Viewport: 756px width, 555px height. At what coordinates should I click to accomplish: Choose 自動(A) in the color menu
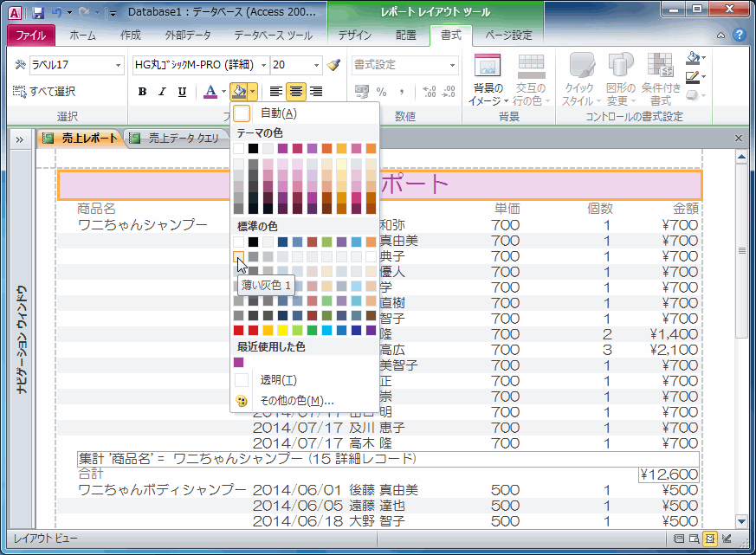278,113
